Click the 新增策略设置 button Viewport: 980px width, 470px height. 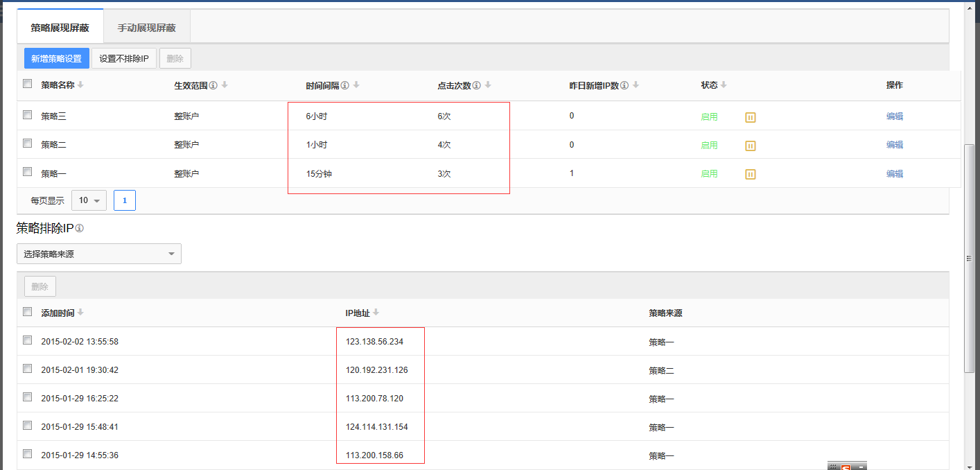(57, 58)
